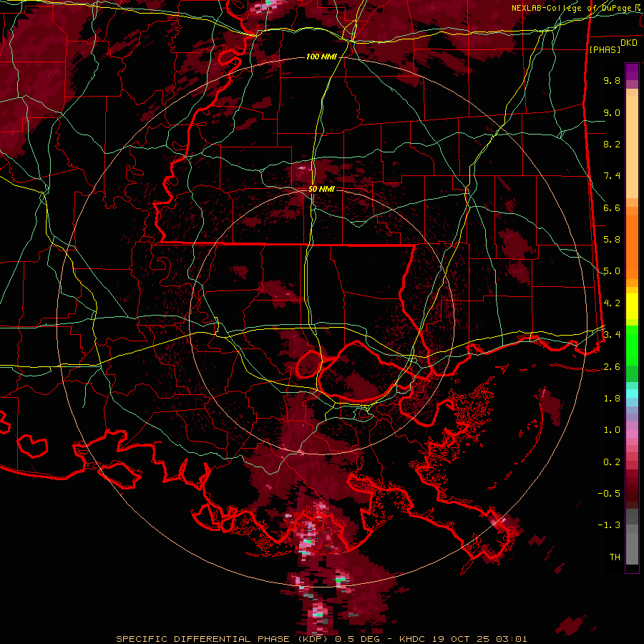The image size is (644, 644).
Task: Click the 8.2 value on the color scale
Action: point(612,144)
